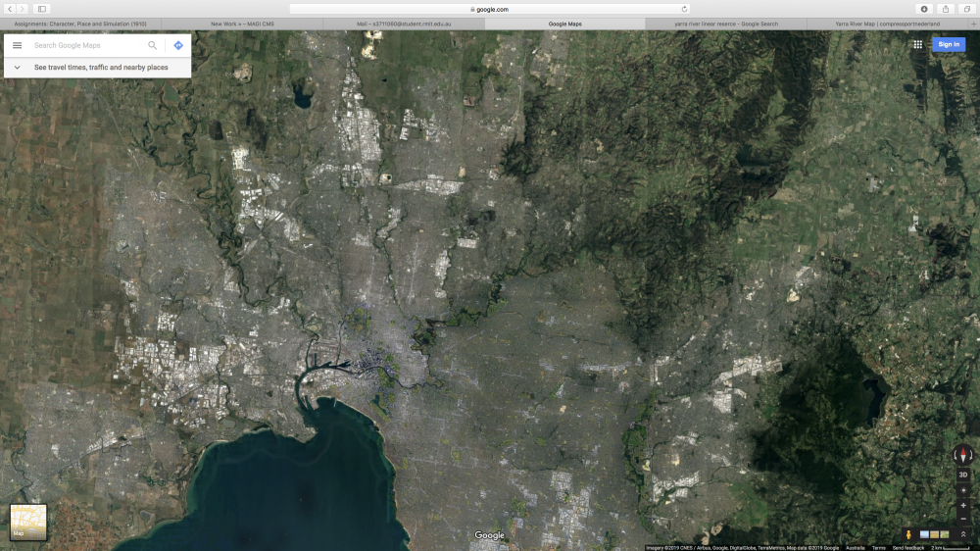Viewport: 980px width, 551px height.
Task: Expand the imagery strip with double chevron
Action: (963, 534)
